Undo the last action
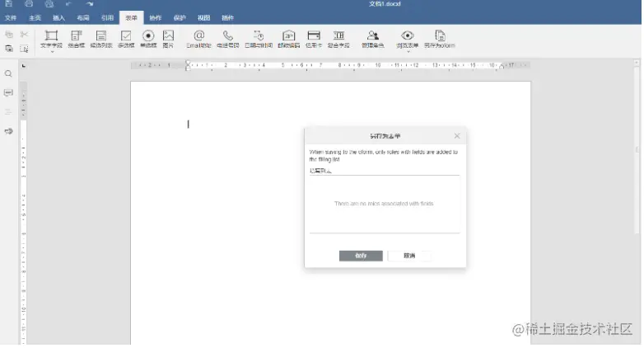Image resolution: width=644 pixels, height=348 pixels. click(x=68, y=3)
